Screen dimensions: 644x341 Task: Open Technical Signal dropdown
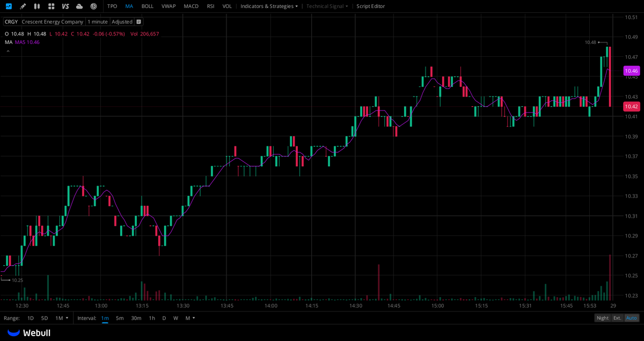click(327, 6)
